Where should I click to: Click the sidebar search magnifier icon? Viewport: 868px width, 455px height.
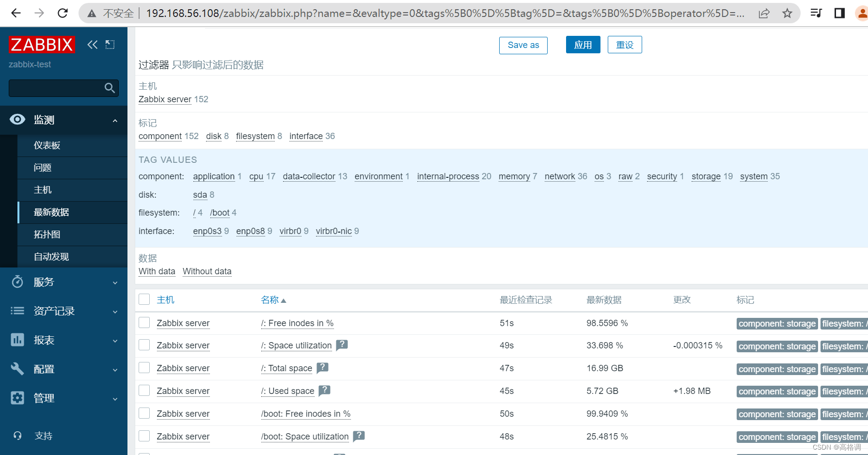pos(110,88)
